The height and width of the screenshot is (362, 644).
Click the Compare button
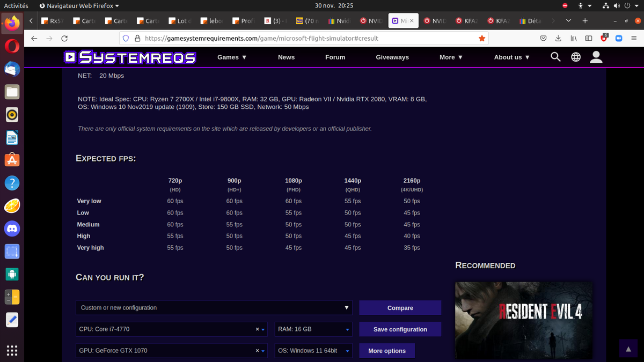click(x=400, y=308)
